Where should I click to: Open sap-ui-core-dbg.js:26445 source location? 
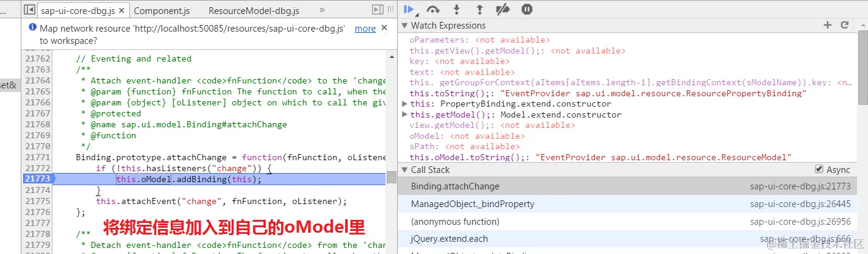click(x=800, y=204)
